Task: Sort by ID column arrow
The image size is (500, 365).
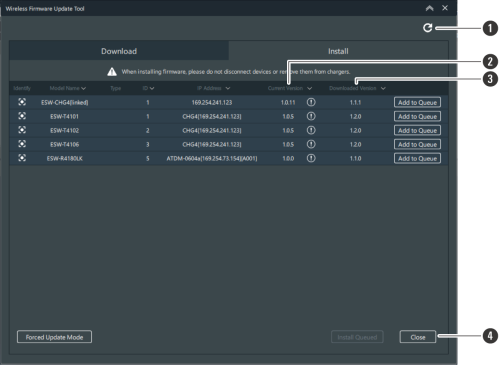Action: [x=152, y=88]
